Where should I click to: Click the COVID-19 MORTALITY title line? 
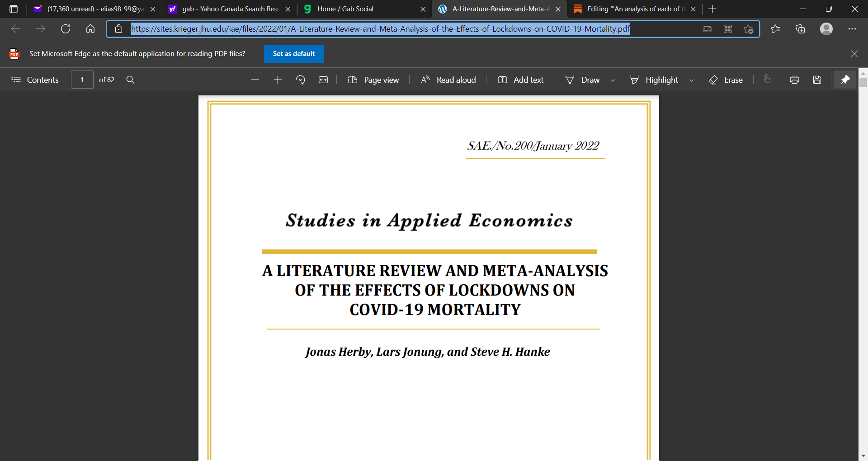[x=435, y=310]
